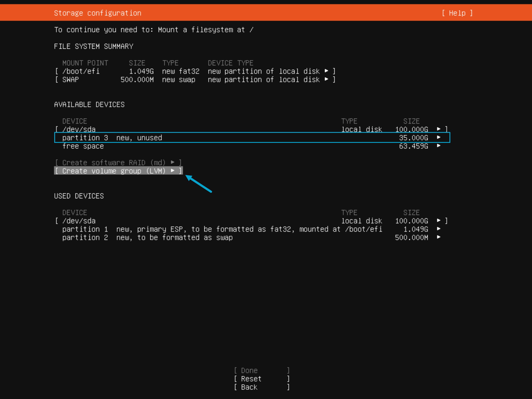
Task: Click arrow on used /dev/sda 100.000G row
Action: pos(438,220)
